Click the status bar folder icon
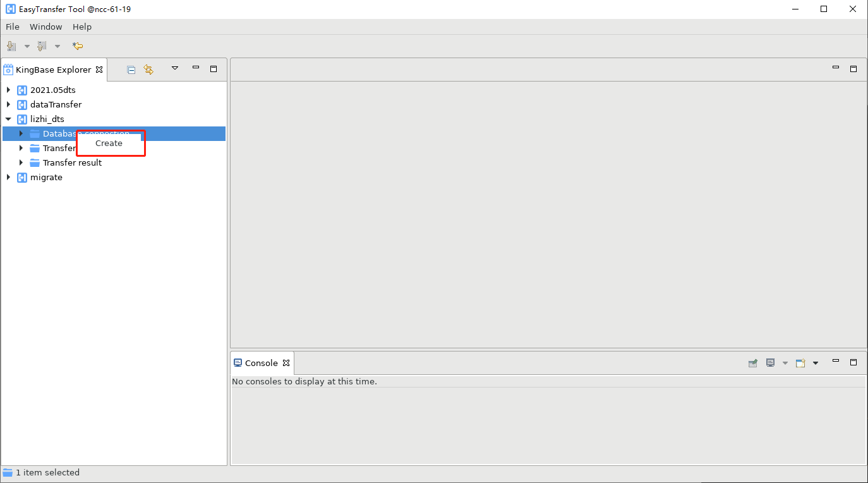The width and height of the screenshot is (868, 483). 8,472
